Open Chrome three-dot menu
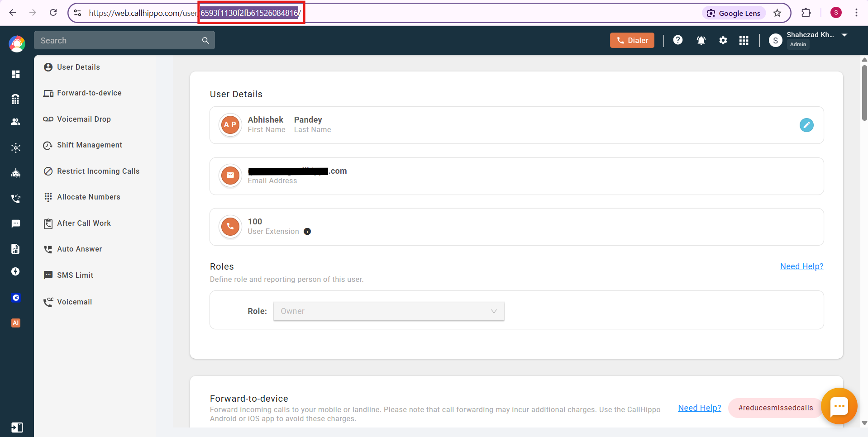Image resolution: width=868 pixels, height=437 pixels. (856, 13)
